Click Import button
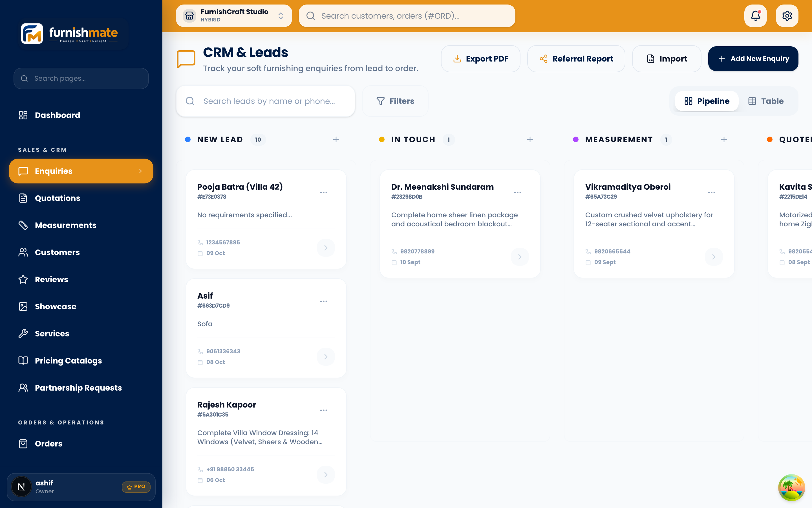Viewport: 812px width, 508px height. click(x=667, y=59)
